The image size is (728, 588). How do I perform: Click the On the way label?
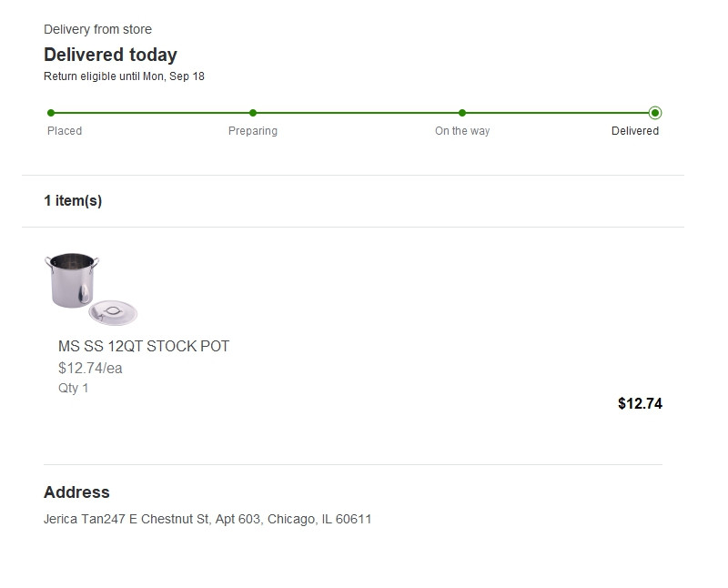click(462, 131)
